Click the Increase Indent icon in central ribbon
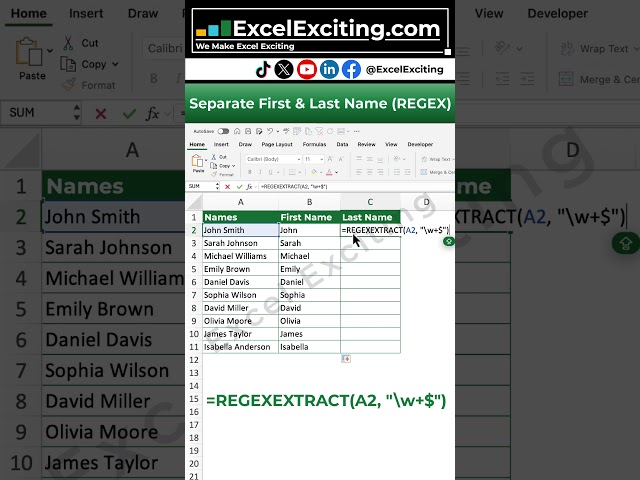The height and width of the screenshot is (480, 640). pos(407,172)
